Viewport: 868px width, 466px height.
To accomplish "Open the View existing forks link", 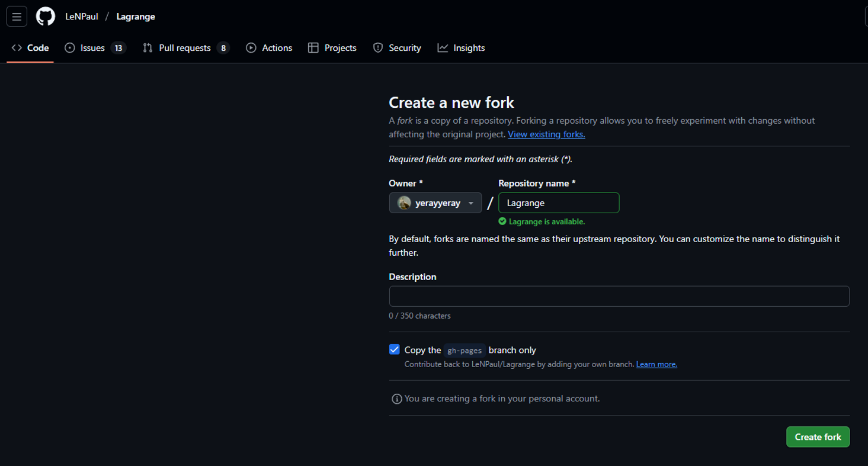I will pyautogui.click(x=545, y=134).
